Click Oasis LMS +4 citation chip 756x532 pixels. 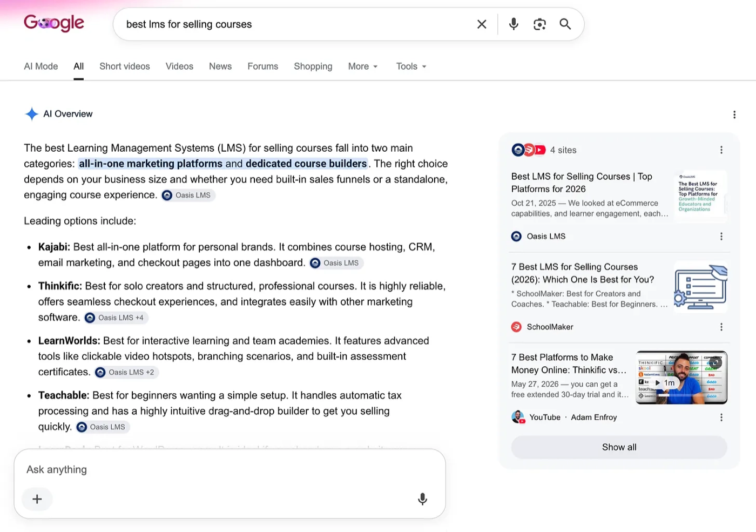point(116,318)
